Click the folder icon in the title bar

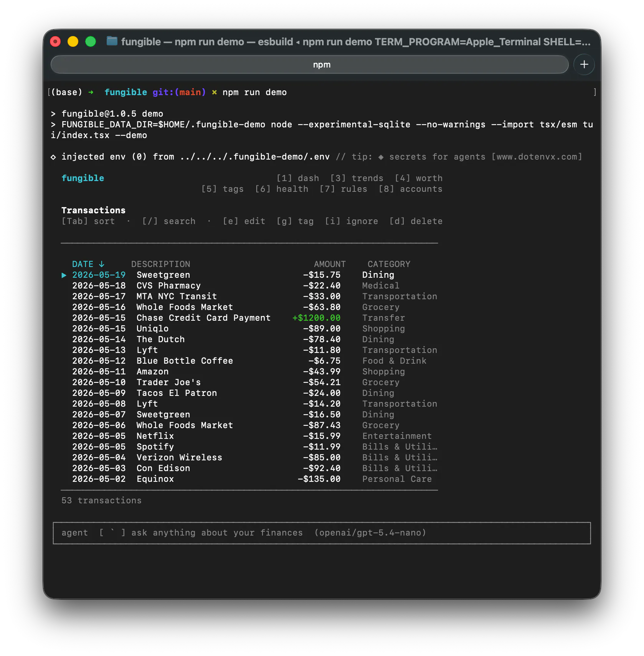[x=112, y=41]
